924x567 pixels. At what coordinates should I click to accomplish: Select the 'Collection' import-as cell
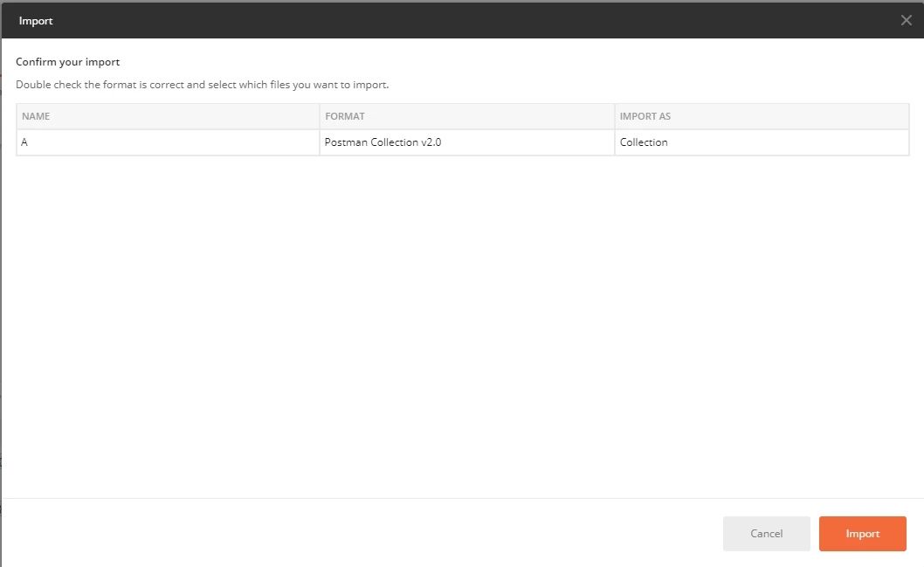tap(644, 142)
